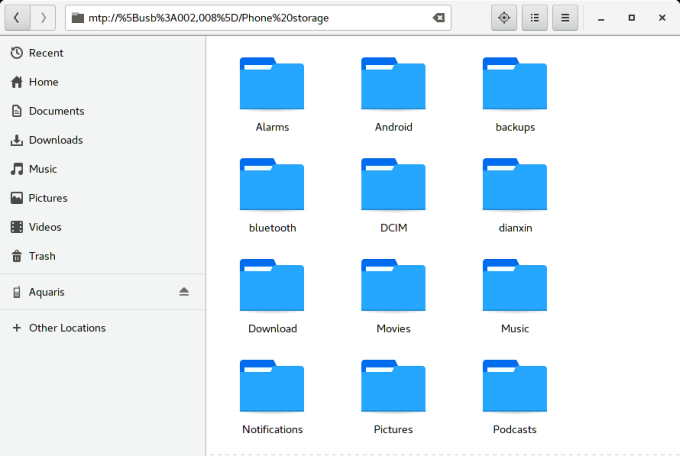Select the Notifications folder icon
This screenshot has width=680, height=456.
pyautogui.click(x=272, y=385)
